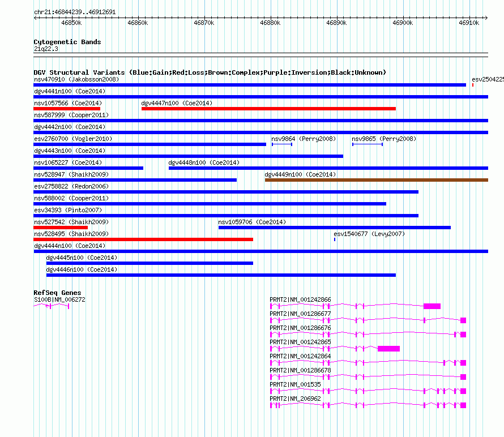
Task: Select dgv4445n100 (Coe2014) label
Action: click(x=82, y=258)
